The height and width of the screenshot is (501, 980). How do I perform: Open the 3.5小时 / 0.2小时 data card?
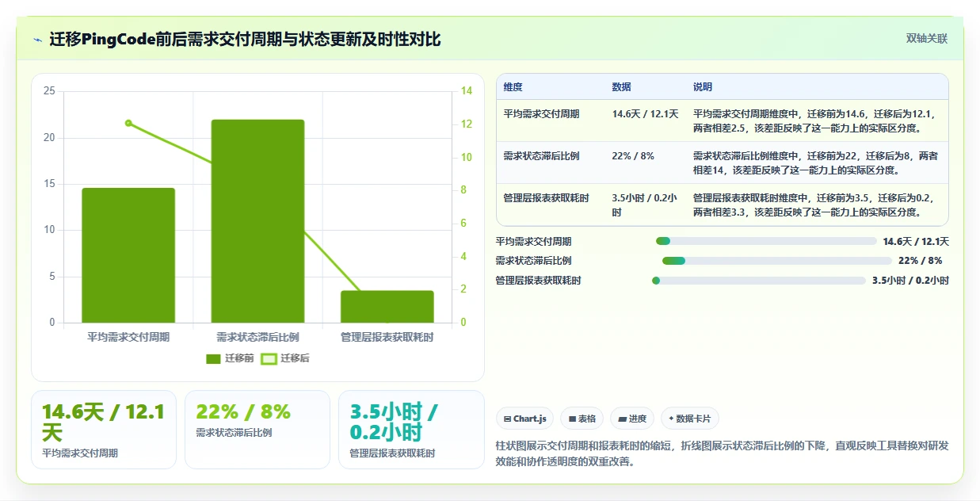click(x=411, y=430)
